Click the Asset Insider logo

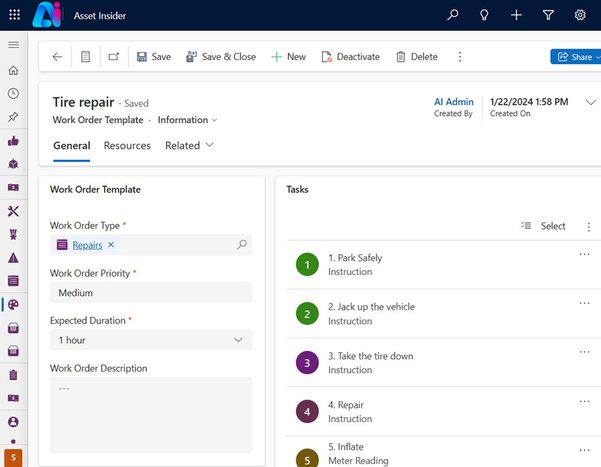[x=47, y=15]
